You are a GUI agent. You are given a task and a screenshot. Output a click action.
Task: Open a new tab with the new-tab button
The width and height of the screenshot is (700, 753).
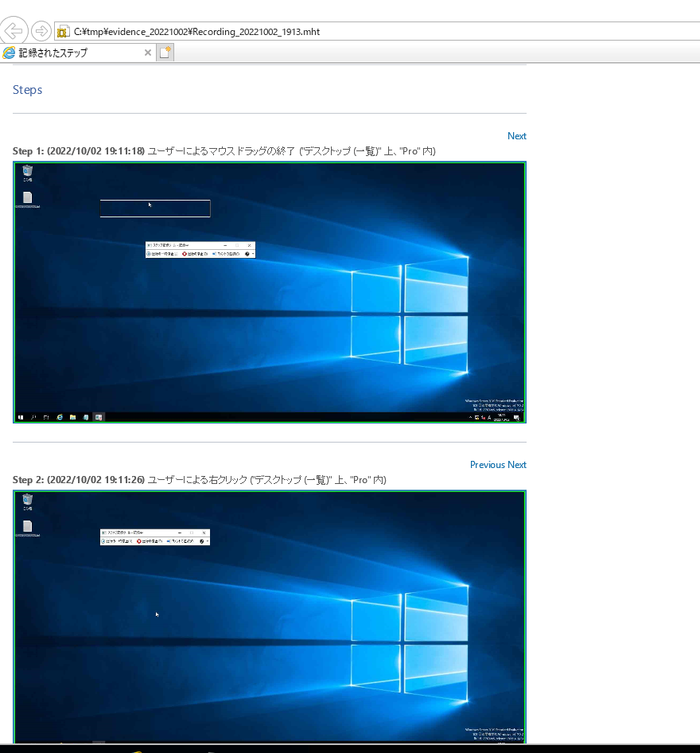(165, 53)
